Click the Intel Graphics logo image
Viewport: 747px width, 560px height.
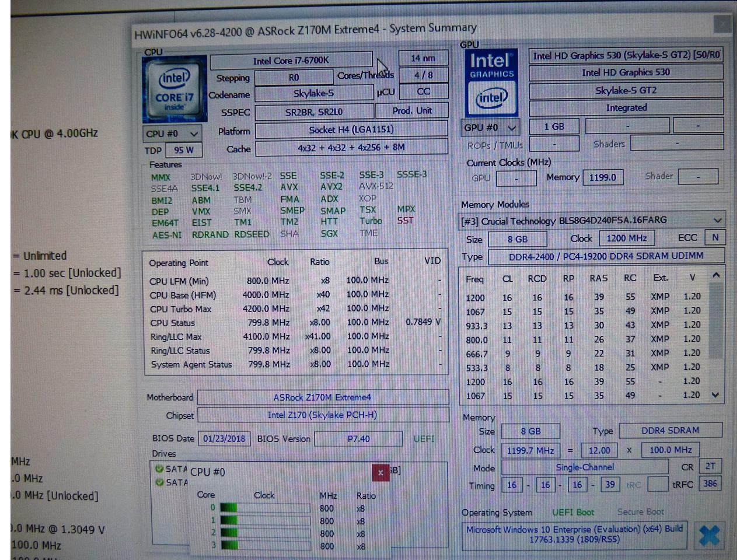coord(491,83)
